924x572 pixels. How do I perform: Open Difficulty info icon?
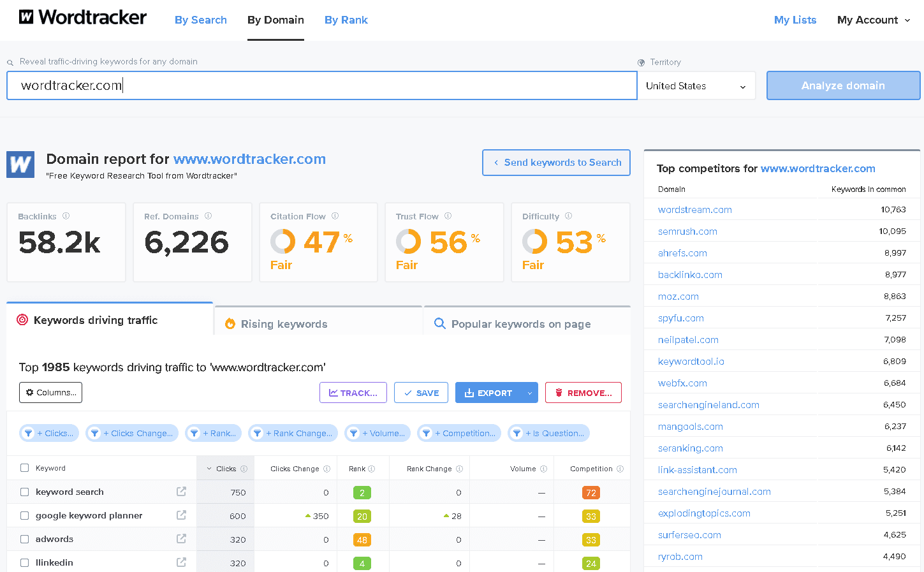[x=569, y=216]
